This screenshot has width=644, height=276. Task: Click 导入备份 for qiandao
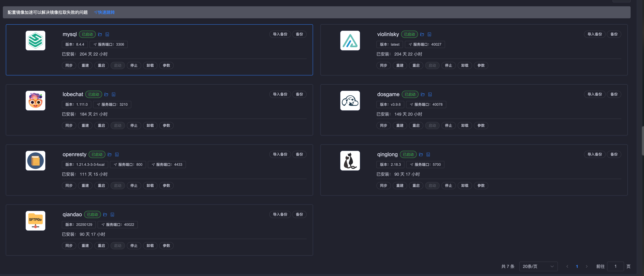[x=280, y=214]
